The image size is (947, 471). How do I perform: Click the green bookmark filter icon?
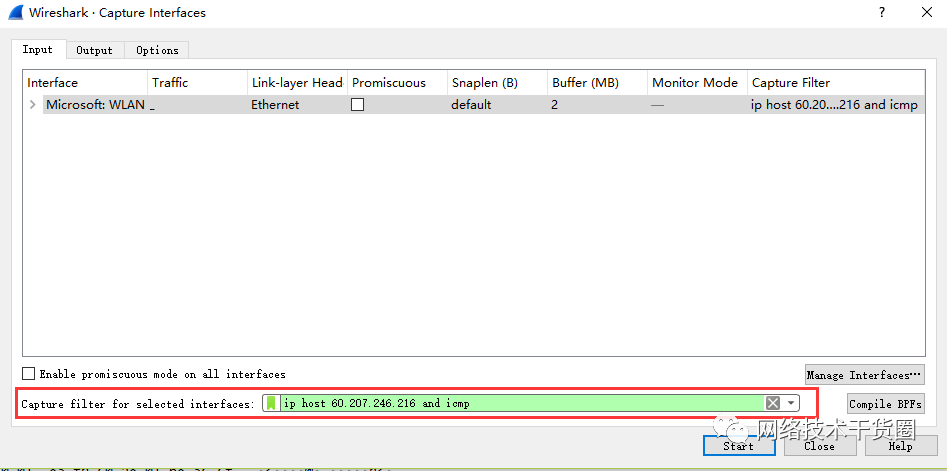pos(272,403)
